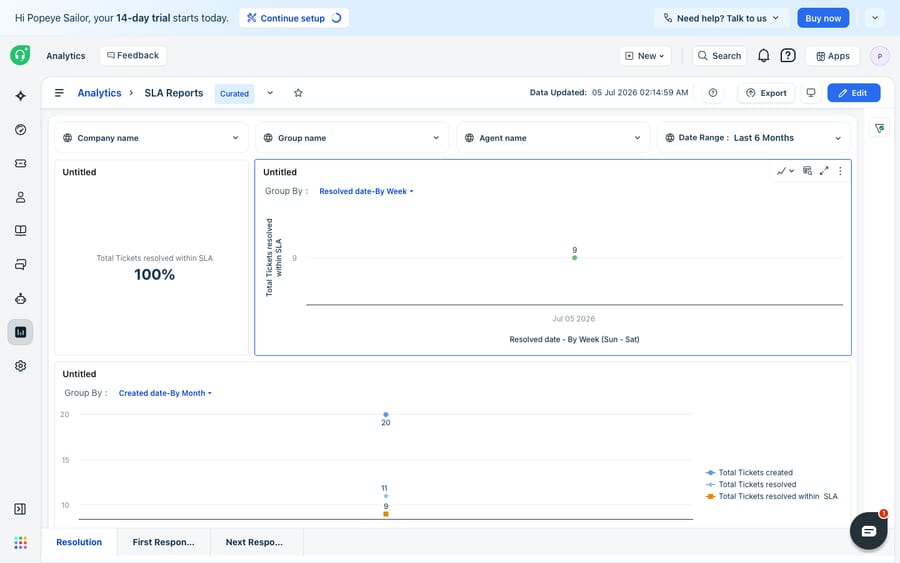The image size is (900, 563).
Task: Change Group By Resolved date-By Week
Action: (x=366, y=191)
